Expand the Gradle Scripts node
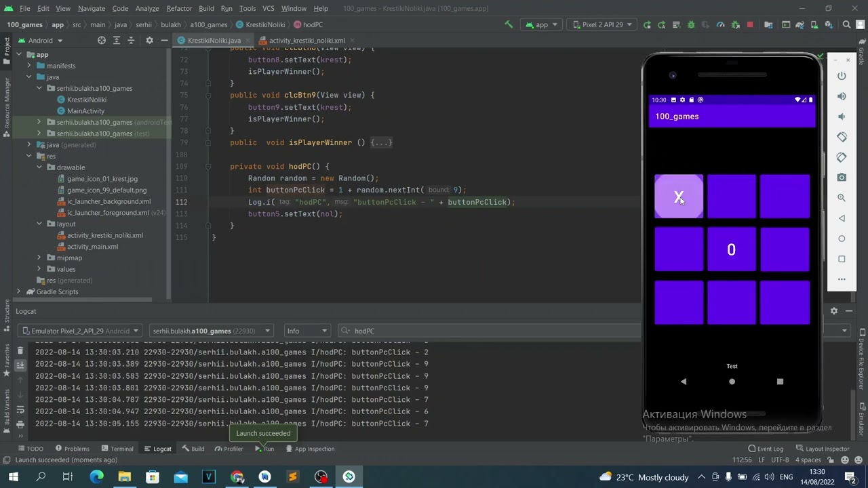Image resolution: width=868 pixels, height=488 pixels. pos(19,291)
